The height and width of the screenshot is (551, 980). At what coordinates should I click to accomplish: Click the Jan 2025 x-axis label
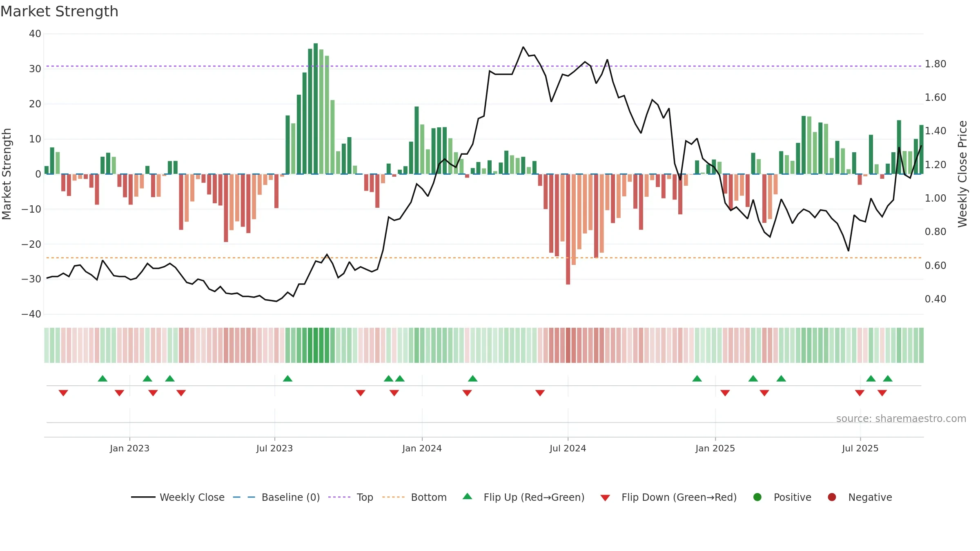[x=715, y=448]
